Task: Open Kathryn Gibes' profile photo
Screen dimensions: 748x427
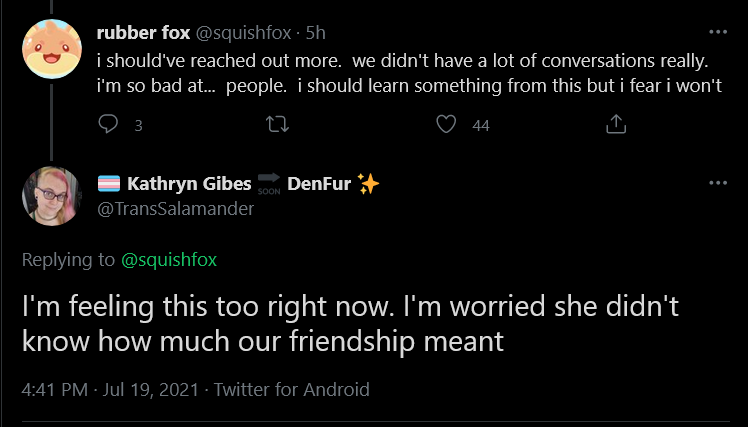Action: click(52, 196)
